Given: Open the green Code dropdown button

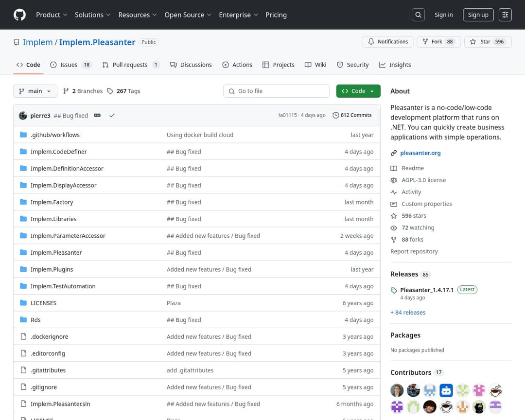Looking at the screenshot, I should click(x=358, y=91).
